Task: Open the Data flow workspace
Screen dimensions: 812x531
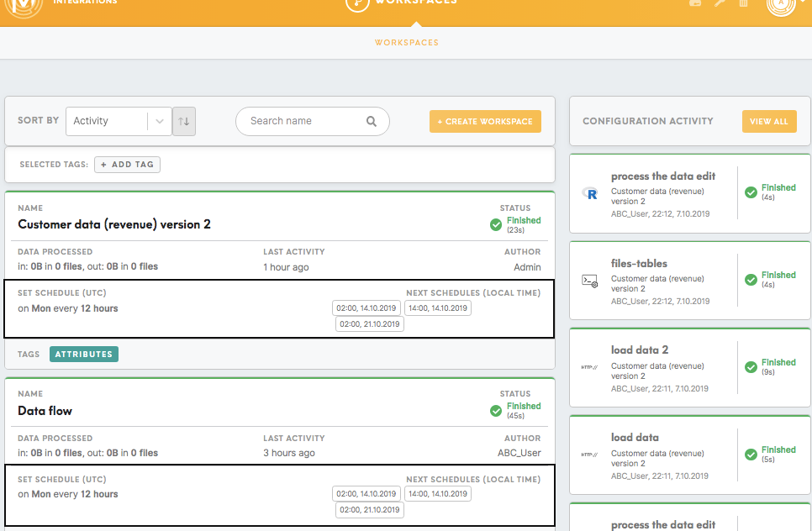Action: click(x=45, y=411)
